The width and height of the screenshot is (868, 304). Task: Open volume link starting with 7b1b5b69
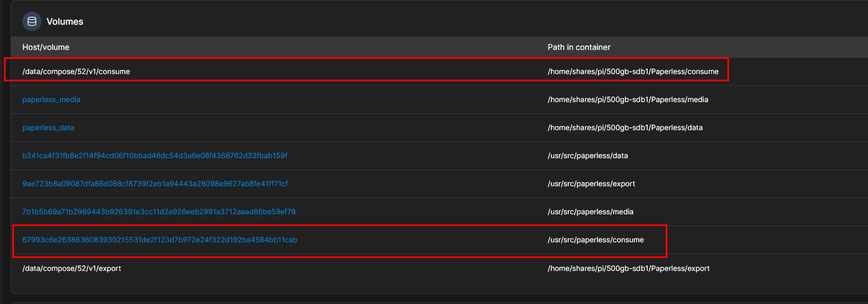pos(159,211)
